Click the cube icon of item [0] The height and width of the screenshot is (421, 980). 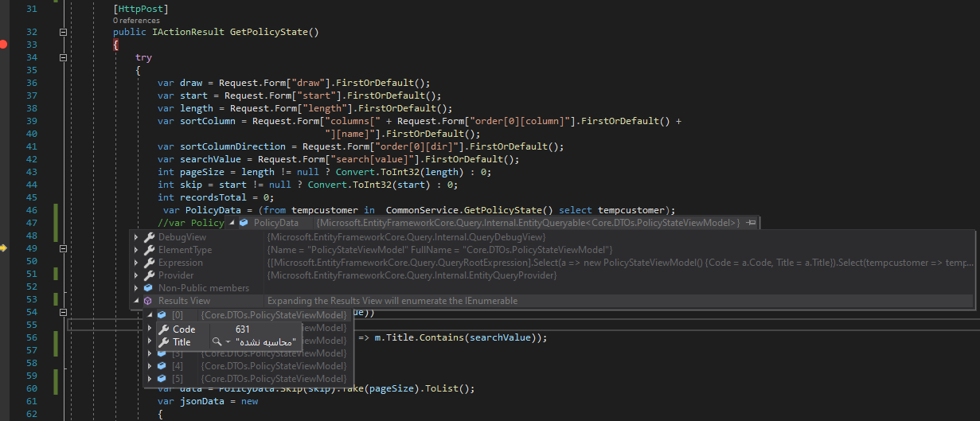(x=162, y=315)
